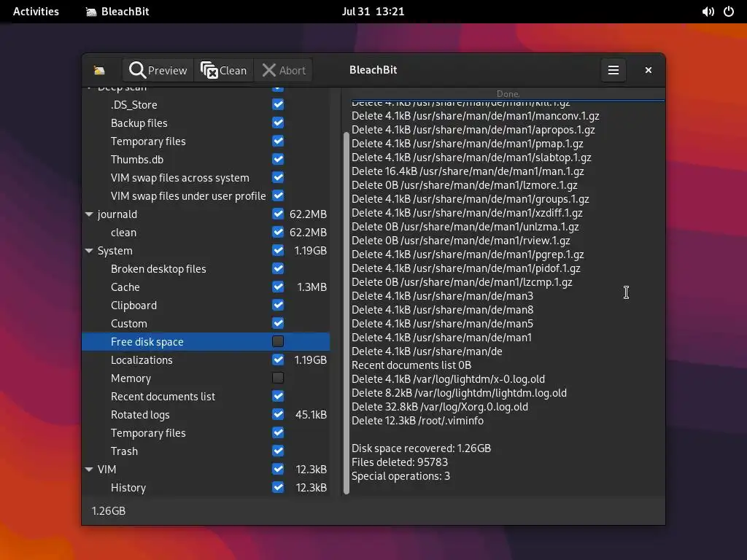Close the BleachBit window
The width and height of the screenshot is (747, 560).
pyautogui.click(x=648, y=70)
